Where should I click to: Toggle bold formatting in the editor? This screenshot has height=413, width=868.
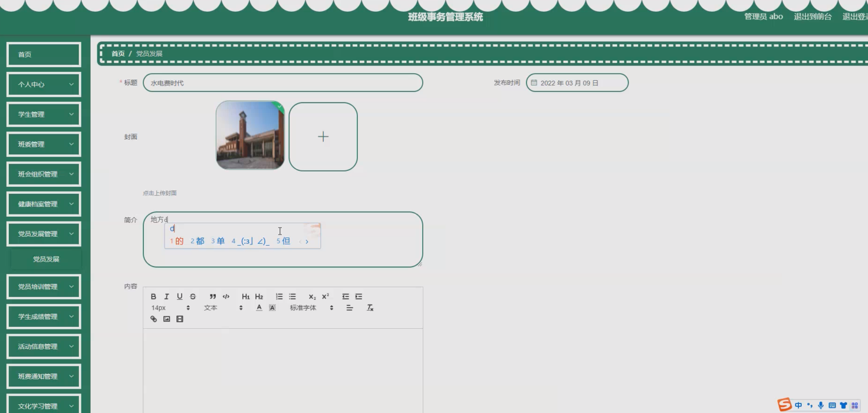[154, 296]
